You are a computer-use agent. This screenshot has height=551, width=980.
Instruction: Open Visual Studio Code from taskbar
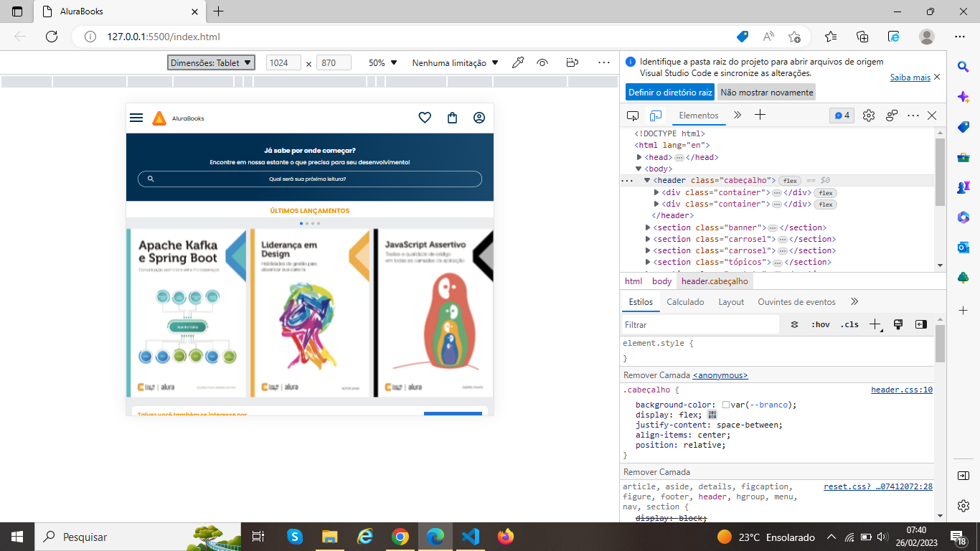(470, 537)
